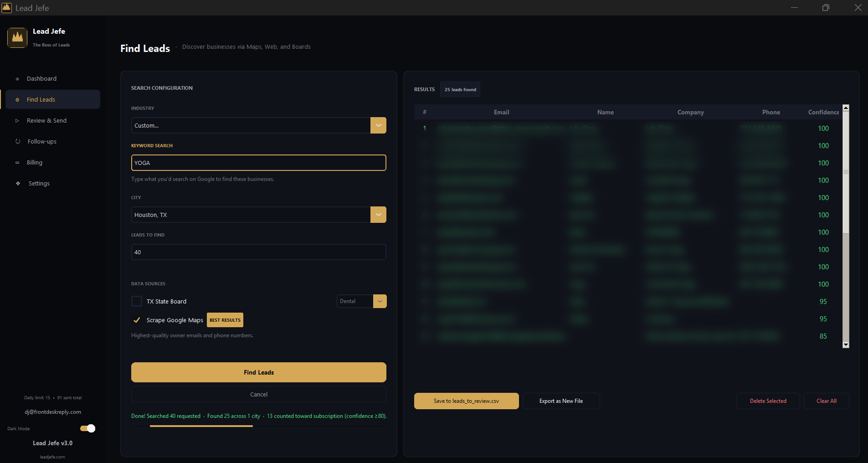Click the results scrollbar down arrow
This screenshot has width=868, height=463.
tap(846, 345)
